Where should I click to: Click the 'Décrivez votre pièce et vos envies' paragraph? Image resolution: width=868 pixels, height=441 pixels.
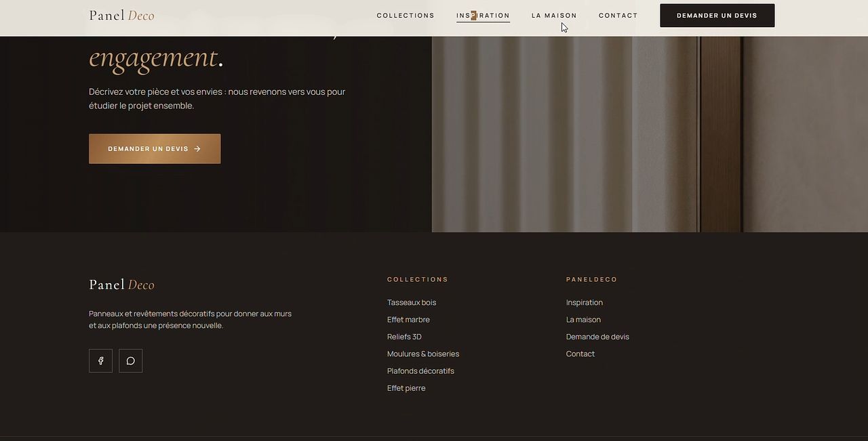[217, 99]
